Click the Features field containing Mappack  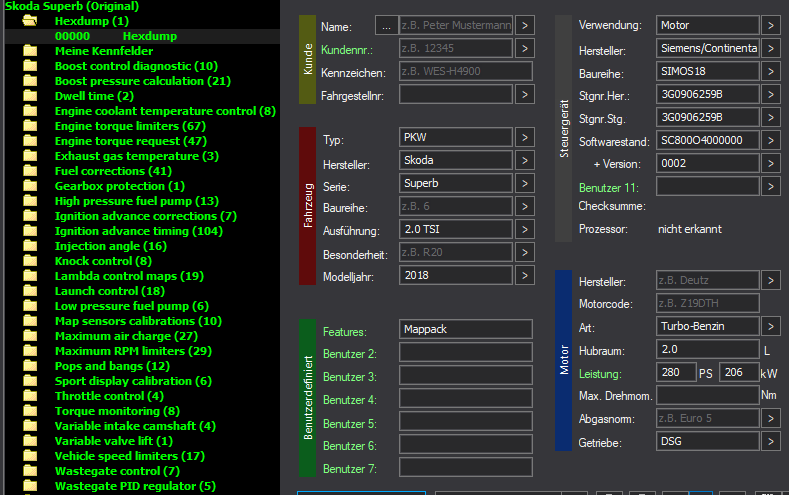tap(465, 329)
